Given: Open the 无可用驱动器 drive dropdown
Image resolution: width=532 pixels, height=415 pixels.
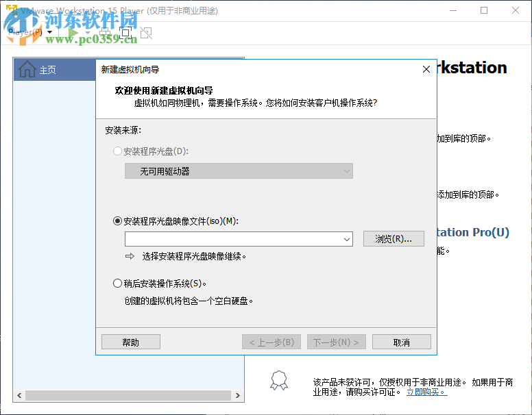Looking at the screenshot, I should (239, 171).
